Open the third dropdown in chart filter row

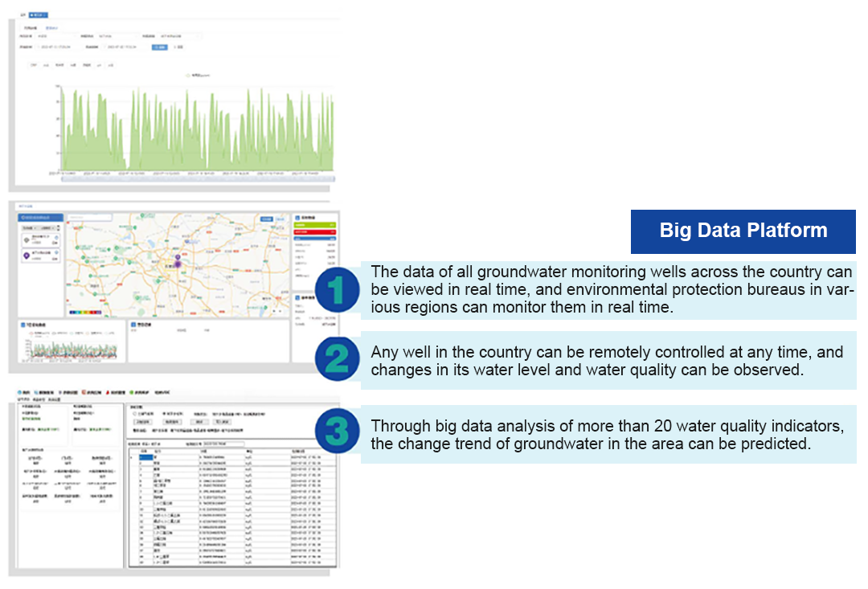[x=178, y=36]
